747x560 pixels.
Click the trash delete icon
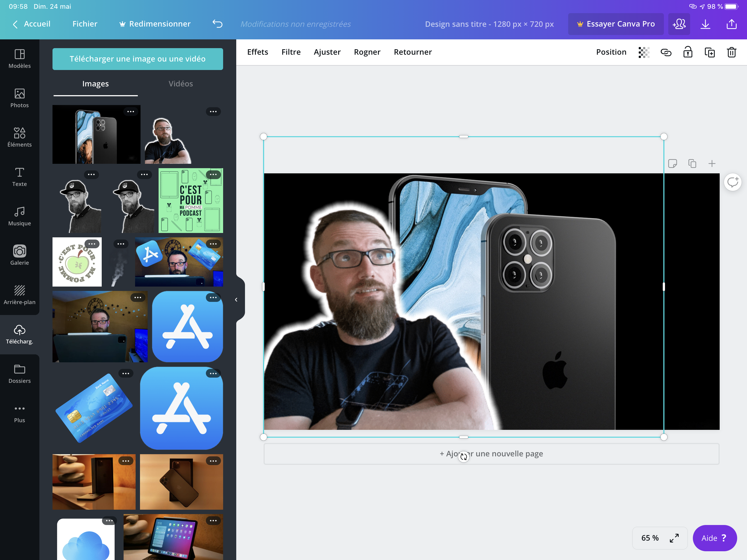[x=731, y=52]
